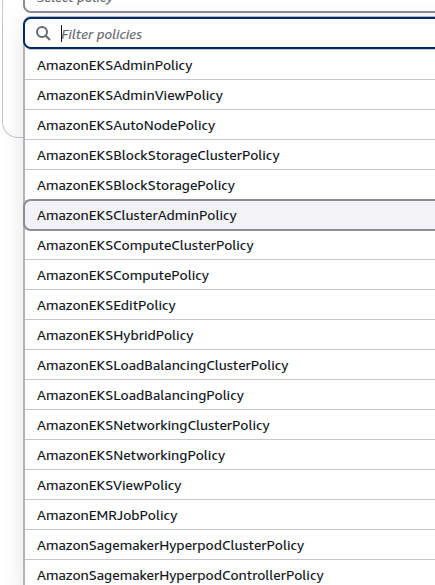Select AmazonEKSHybridPolicy
This screenshot has width=435, height=585.
tap(230, 335)
